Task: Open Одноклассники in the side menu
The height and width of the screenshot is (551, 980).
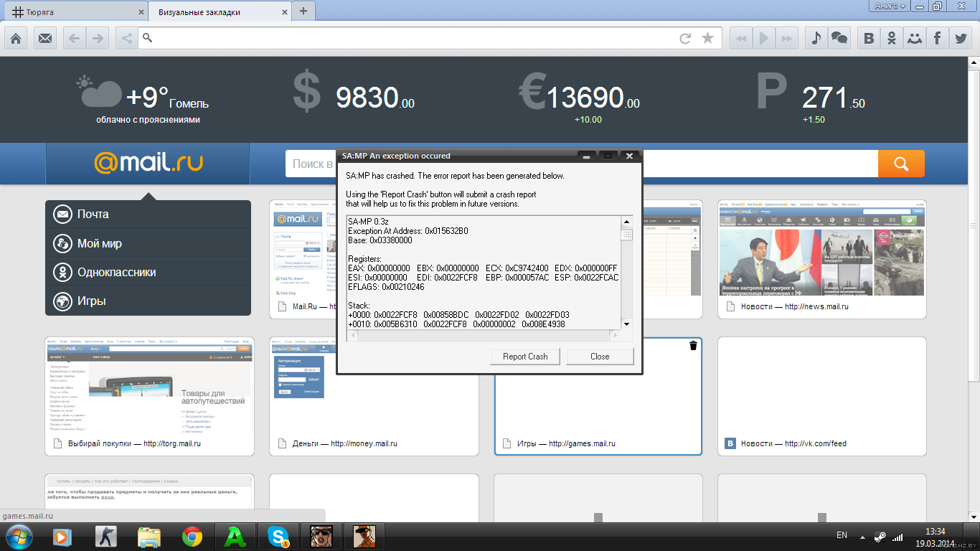Action: click(148, 272)
